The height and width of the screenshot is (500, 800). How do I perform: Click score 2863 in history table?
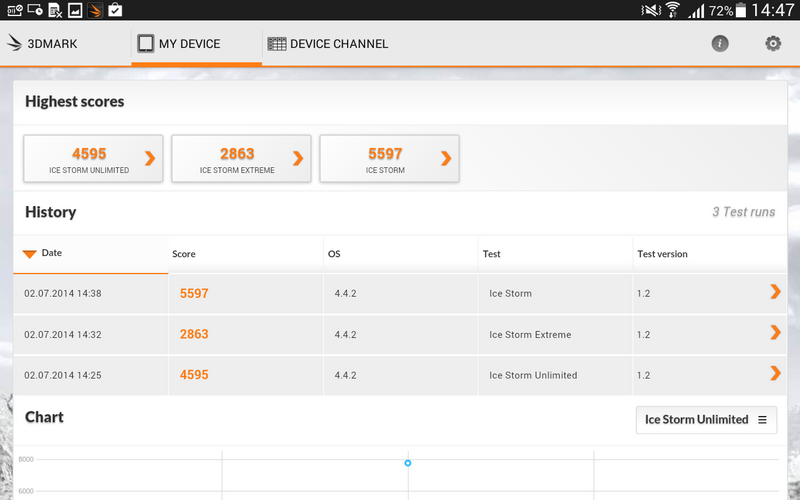[194, 334]
